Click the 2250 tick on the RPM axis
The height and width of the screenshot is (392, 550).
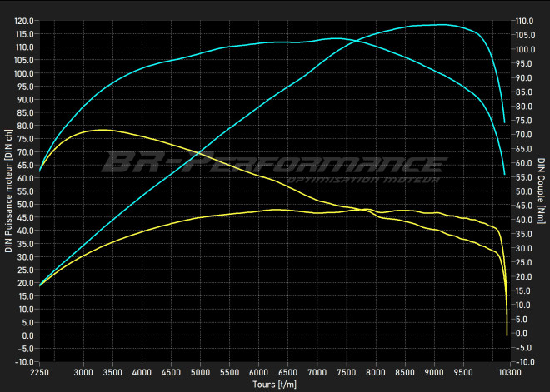tap(39, 372)
